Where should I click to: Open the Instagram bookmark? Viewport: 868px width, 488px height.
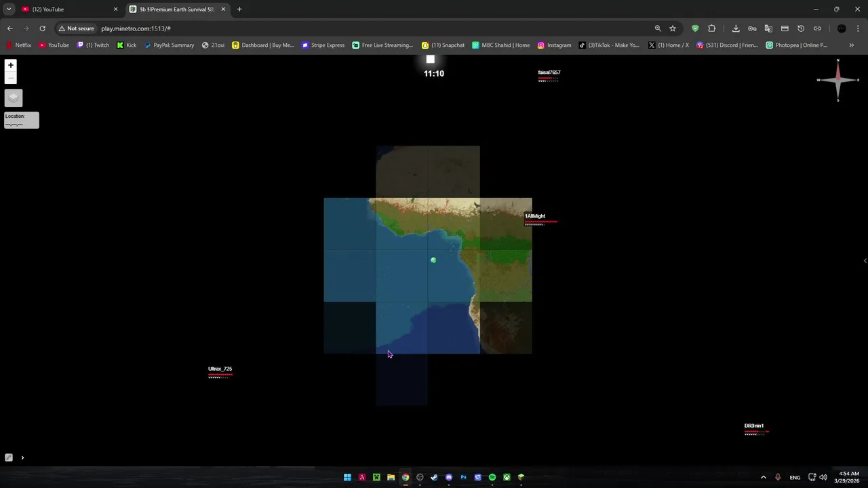[x=555, y=45]
